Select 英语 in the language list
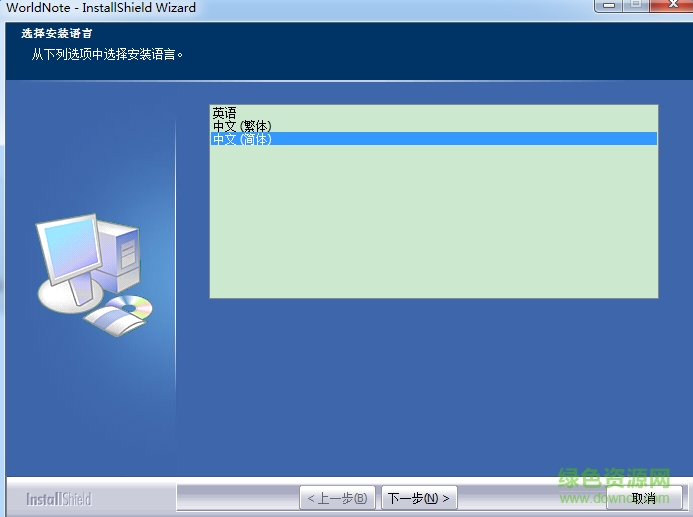This screenshot has width=693, height=517. 434,113
